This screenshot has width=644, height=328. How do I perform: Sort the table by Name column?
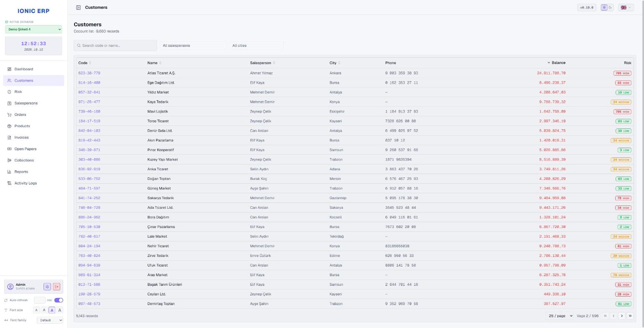pos(154,63)
